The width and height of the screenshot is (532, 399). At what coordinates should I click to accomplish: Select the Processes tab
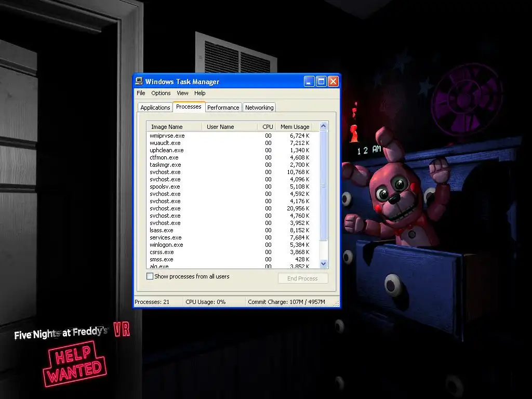point(189,107)
